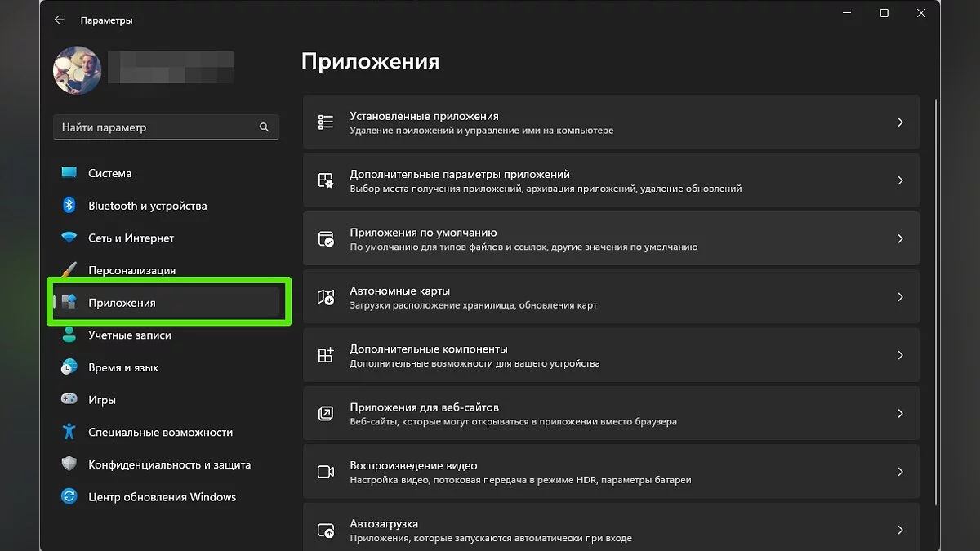Click the grid-plus icon beside Дополнительные компоненты
The image size is (980, 551).
point(326,356)
